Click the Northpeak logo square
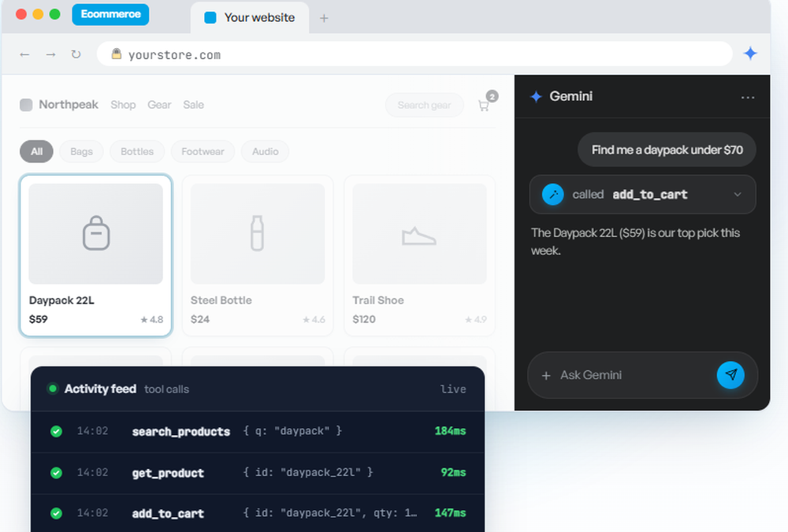The image size is (788, 532). pyautogui.click(x=26, y=105)
